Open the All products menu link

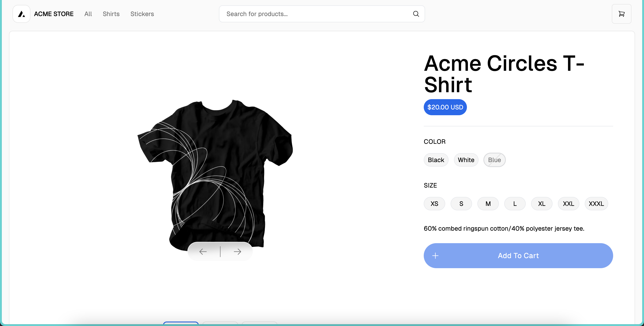pyautogui.click(x=88, y=14)
